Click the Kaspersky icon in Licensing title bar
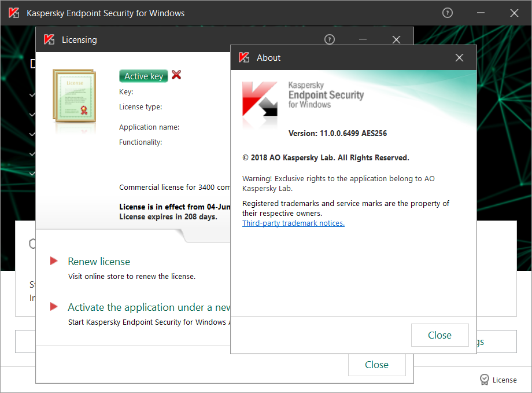 49,39
